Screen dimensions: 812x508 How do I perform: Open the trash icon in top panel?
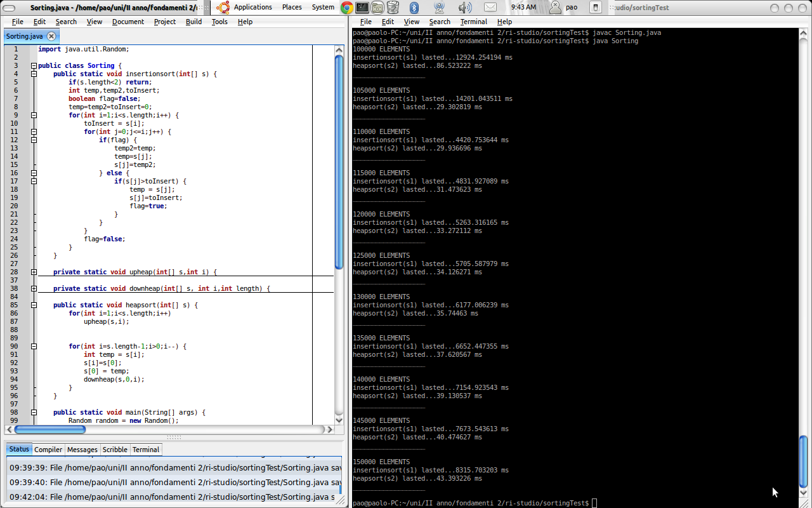393,8
